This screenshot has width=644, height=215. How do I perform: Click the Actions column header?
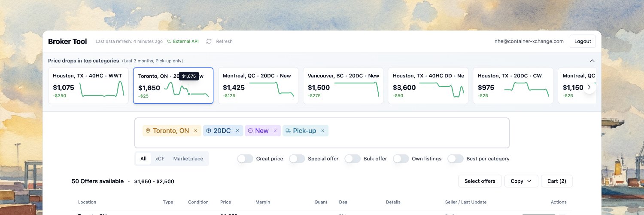(x=559, y=202)
